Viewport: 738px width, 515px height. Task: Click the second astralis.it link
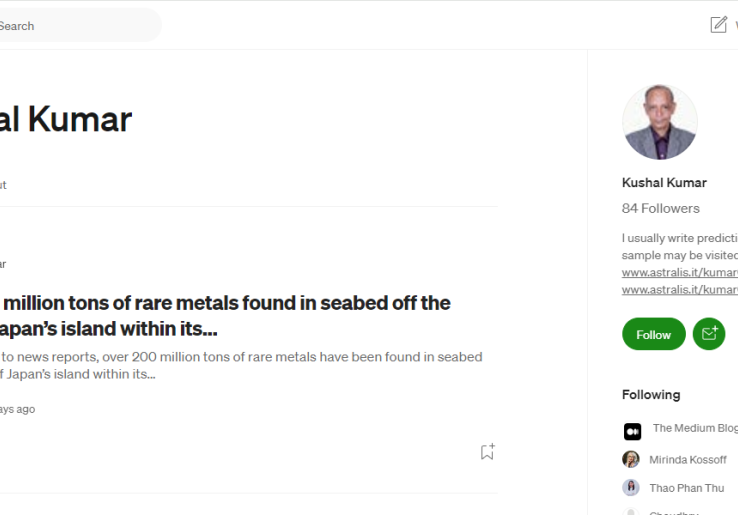(679, 289)
